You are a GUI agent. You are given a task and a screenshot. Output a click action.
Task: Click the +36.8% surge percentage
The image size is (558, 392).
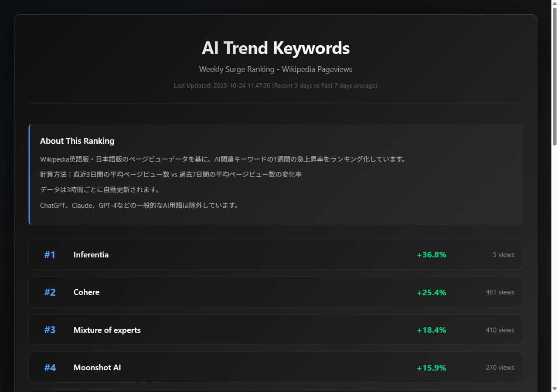431,254
